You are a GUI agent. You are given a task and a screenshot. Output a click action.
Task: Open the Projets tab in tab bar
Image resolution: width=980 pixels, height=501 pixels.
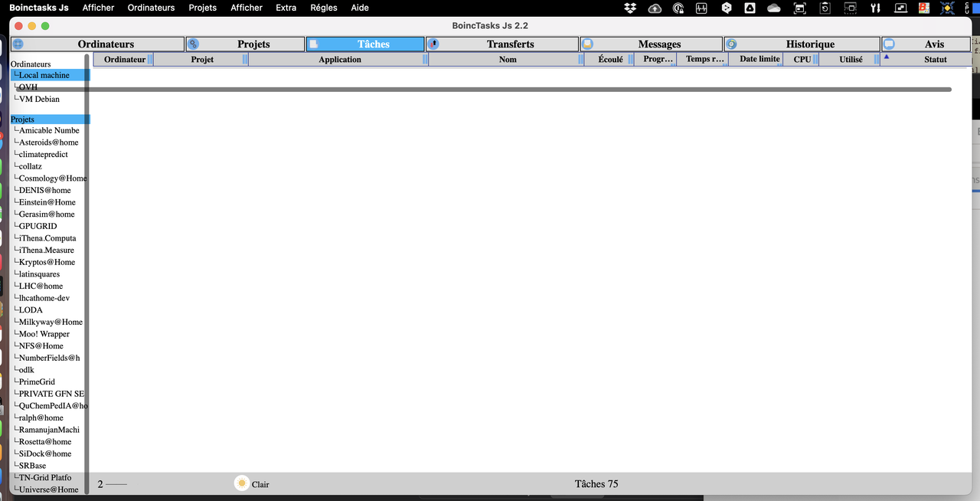245,44
